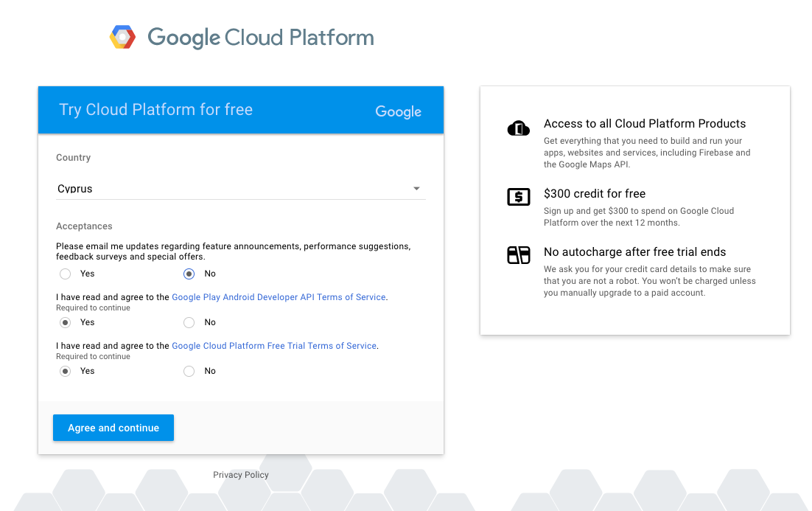Image resolution: width=812 pixels, height=511 pixels.
Task: Click the Agree and continue button
Action: pyautogui.click(x=113, y=428)
